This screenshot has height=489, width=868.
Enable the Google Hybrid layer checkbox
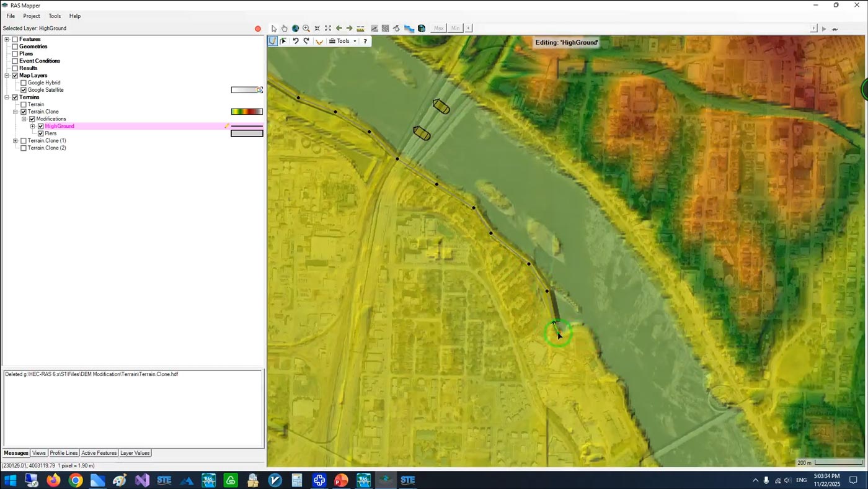[x=24, y=83]
